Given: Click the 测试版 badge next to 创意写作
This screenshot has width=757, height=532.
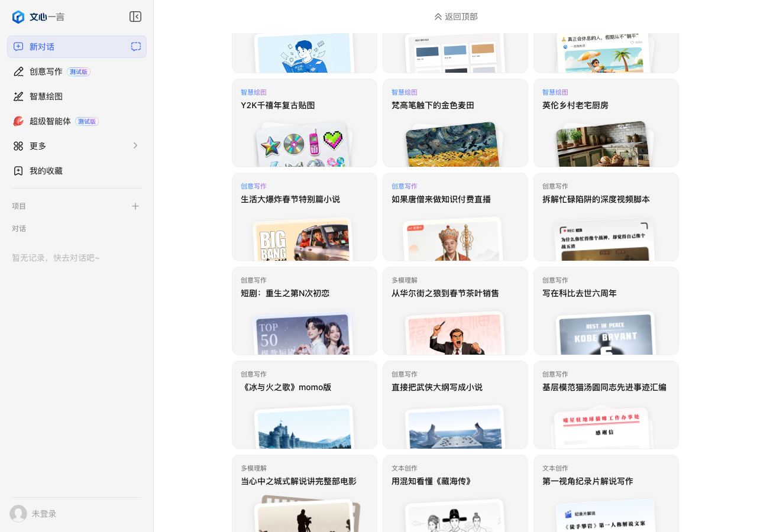Looking at the screenshot, I should (x=79, y=72).
